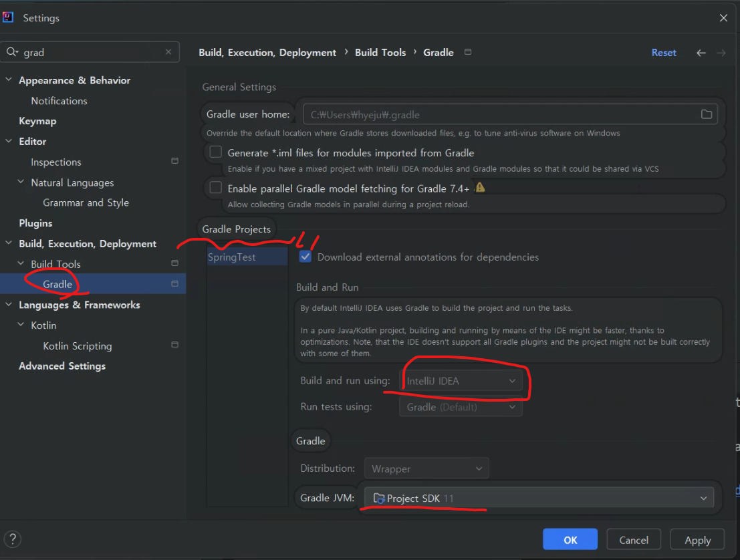Close the Settings dialog
The width and height of the screenshot is (740, 560).
[723, 18]
